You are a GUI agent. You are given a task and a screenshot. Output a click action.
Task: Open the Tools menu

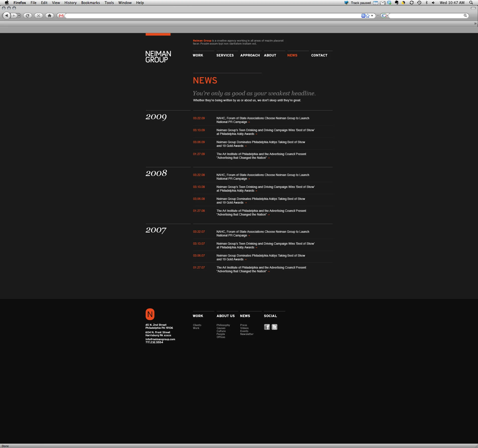109,3
